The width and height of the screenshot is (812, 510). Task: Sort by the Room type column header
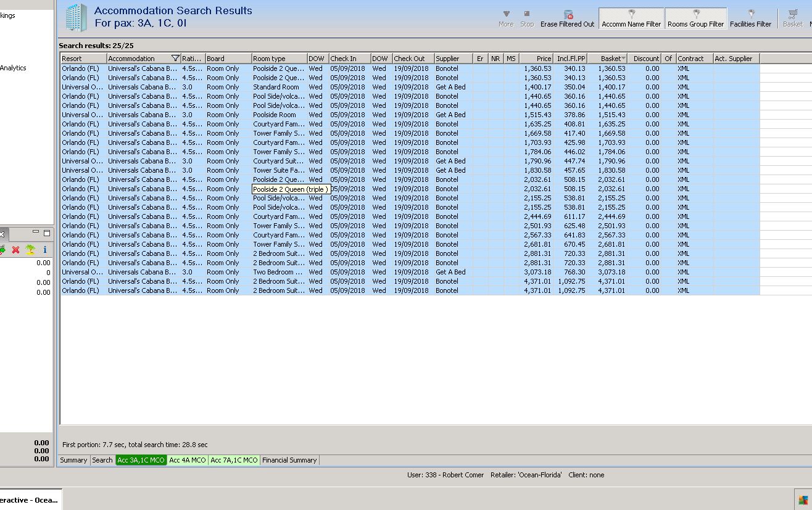[x=279, y=59]
